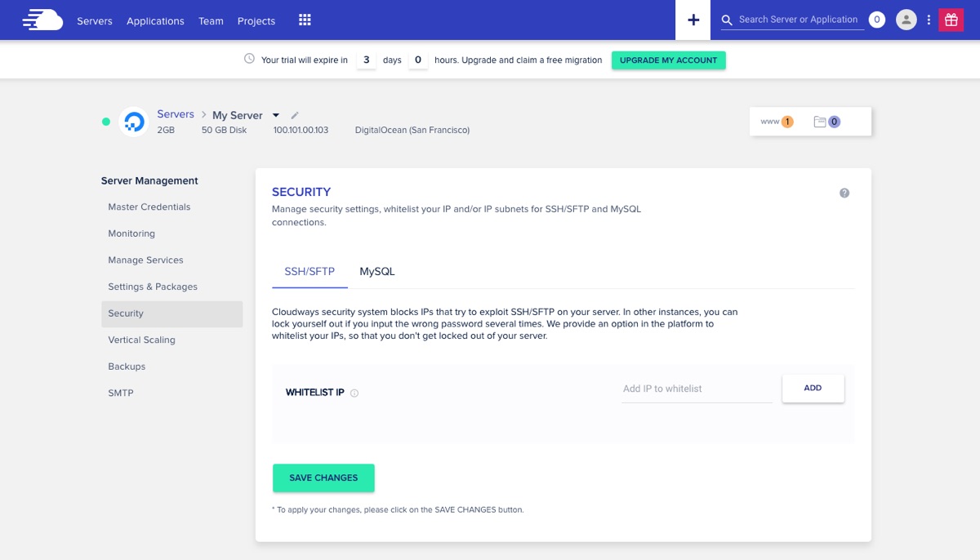980x560 pixels.
Task: Click the search magnifier icon
Action: 727,20
